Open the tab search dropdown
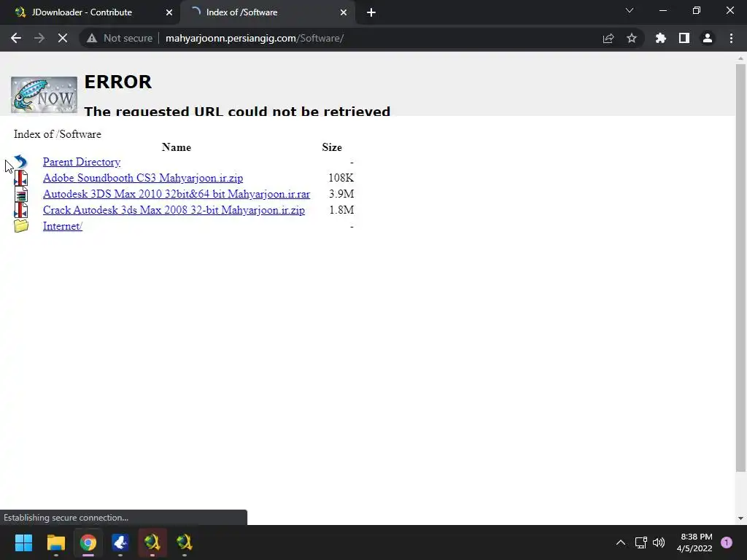 [630, 10]
